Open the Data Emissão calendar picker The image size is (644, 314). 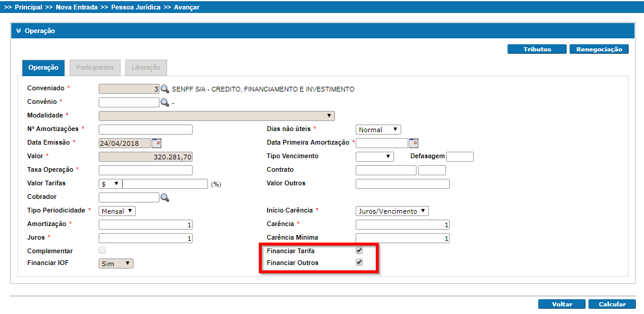(157, 143)
